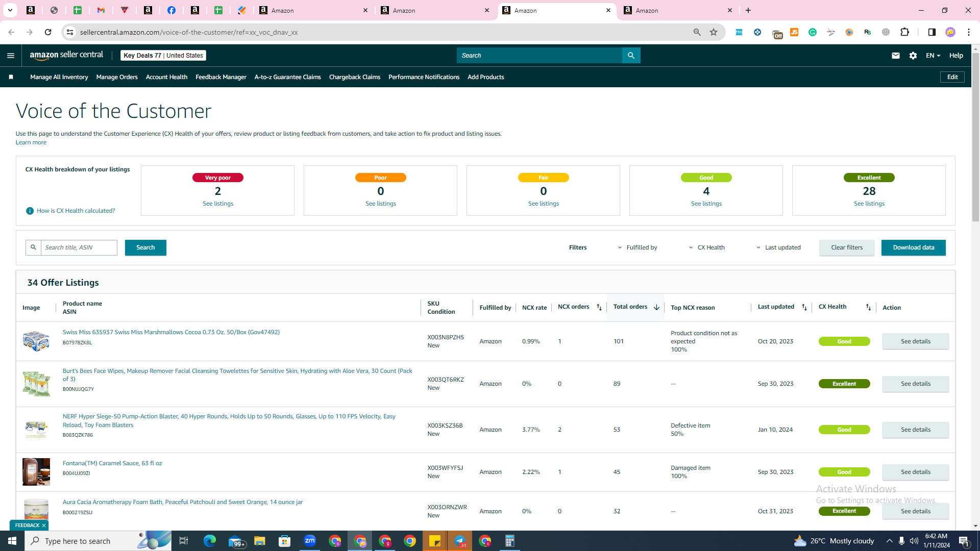
Task: See details for NERF Hyper Siege-50 listing
Action: tap(916, 430)
